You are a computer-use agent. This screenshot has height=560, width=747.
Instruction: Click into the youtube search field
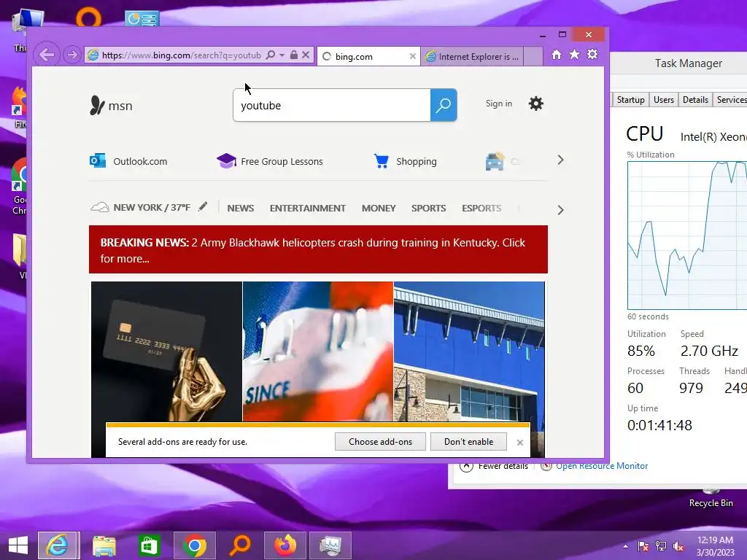tap(332, 105)
